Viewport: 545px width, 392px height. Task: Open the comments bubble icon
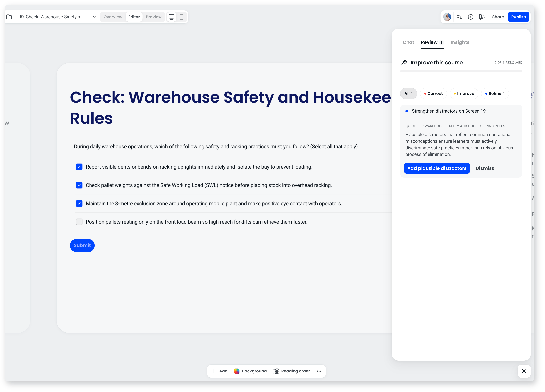point(471,17)
